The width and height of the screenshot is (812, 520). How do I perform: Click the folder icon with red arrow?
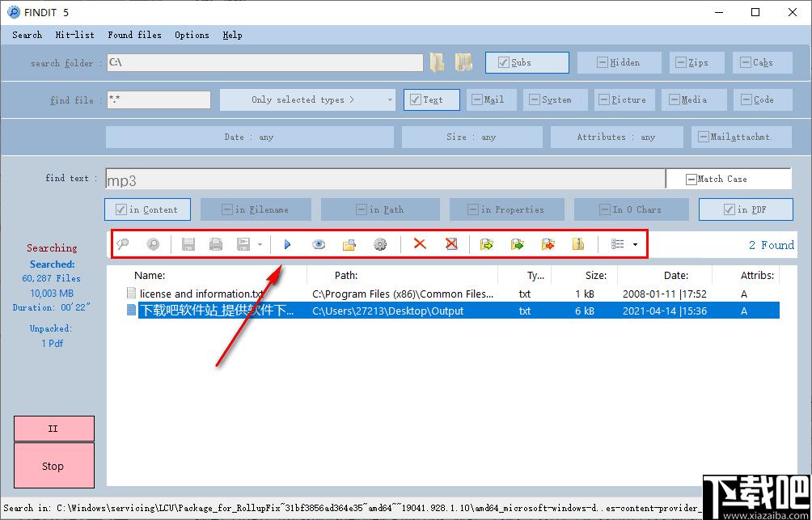click(x=548, y=244)
